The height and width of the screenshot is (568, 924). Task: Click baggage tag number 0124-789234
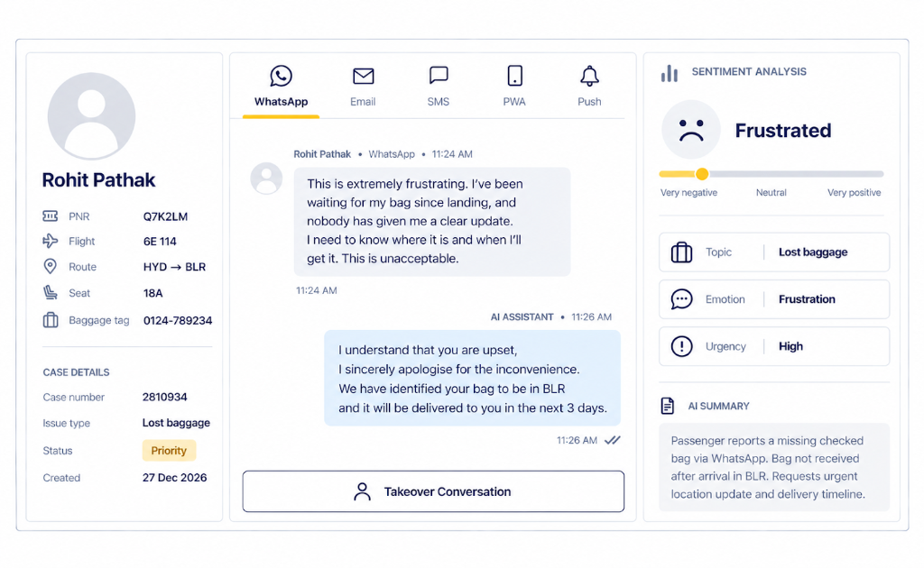(178, 320)
